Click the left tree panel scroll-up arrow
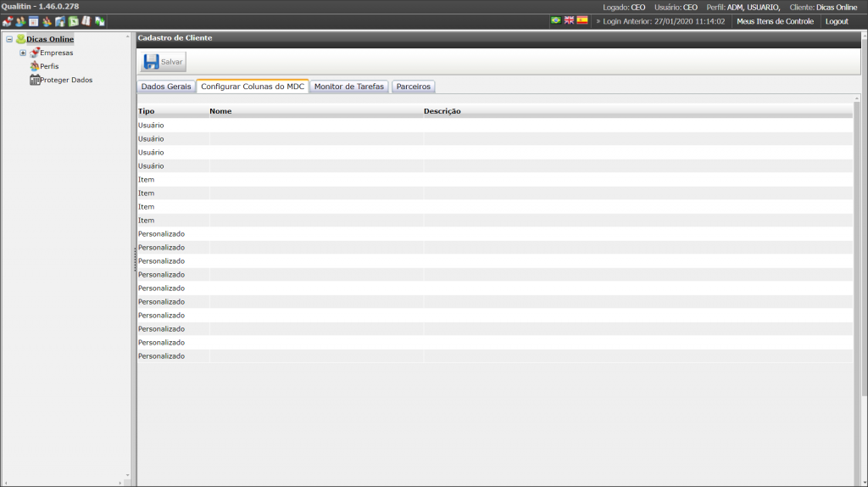868x487 pixels. (x=127, y=36)
